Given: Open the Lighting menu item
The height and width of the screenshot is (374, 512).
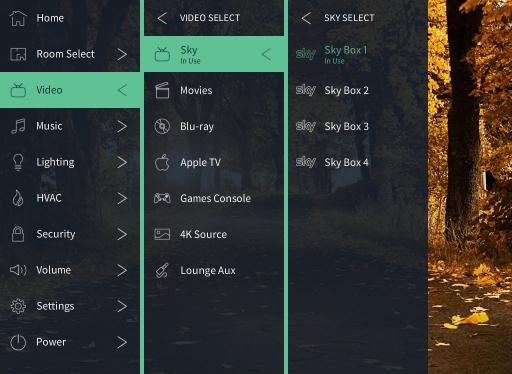Looking at the screenshot, I should (70, 162).
